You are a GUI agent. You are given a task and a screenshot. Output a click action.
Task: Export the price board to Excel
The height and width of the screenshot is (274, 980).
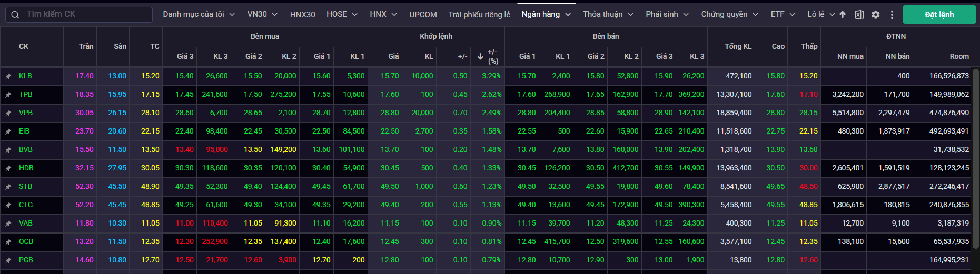(x=859, y=15)
